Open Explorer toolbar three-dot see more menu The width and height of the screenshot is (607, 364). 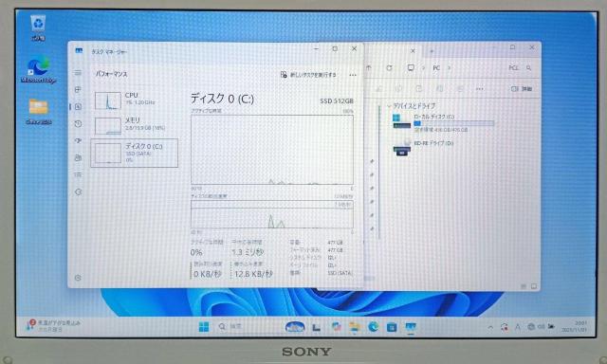pyautogui.click(x=480, y=89)
